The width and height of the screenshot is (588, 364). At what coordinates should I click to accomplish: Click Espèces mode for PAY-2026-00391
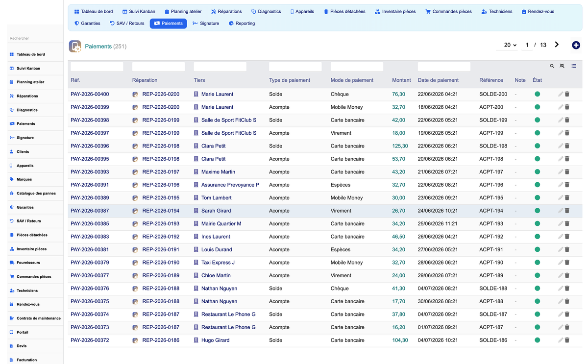pyautogui.click(x=341, y=185)
